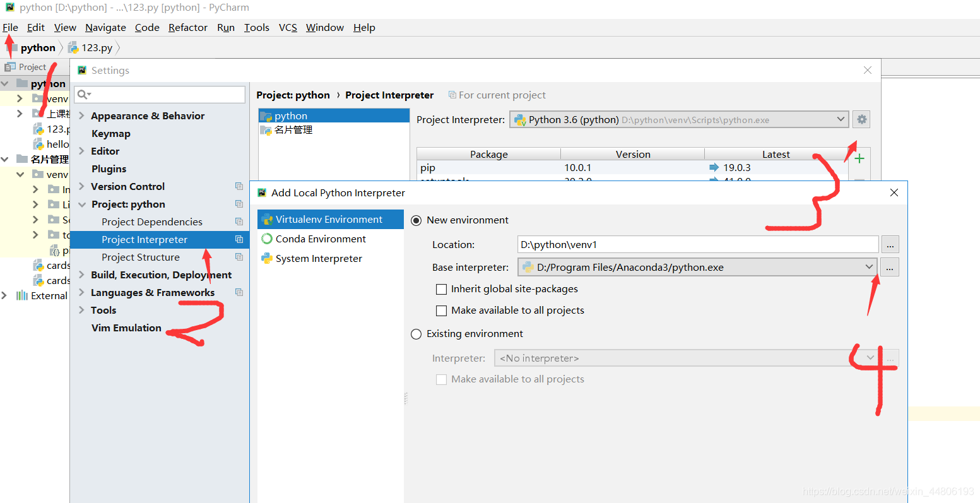
Task: Click the Package column header
Action: coord(489,154)
